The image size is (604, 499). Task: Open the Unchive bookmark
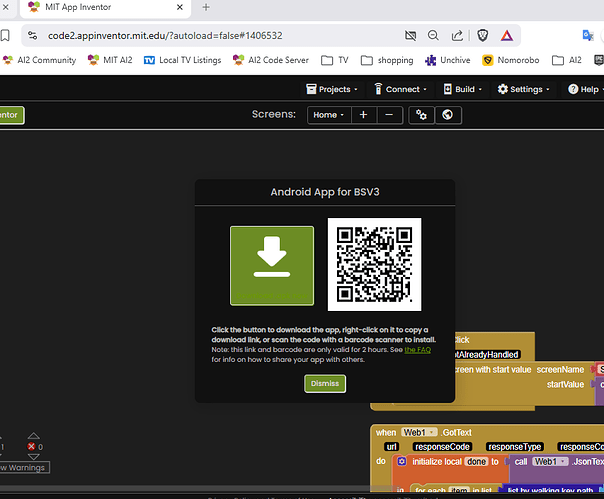tap(448, 60)
